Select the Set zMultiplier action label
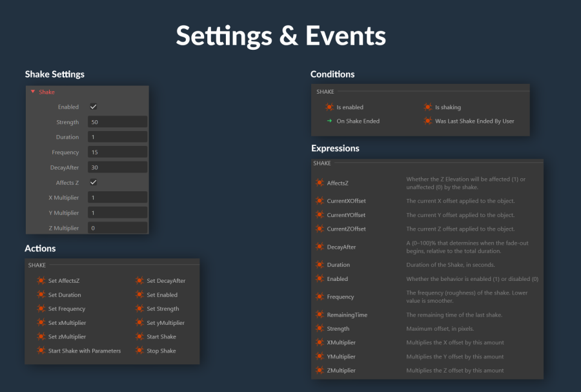 pyautogui.click(x=67, y=337)
